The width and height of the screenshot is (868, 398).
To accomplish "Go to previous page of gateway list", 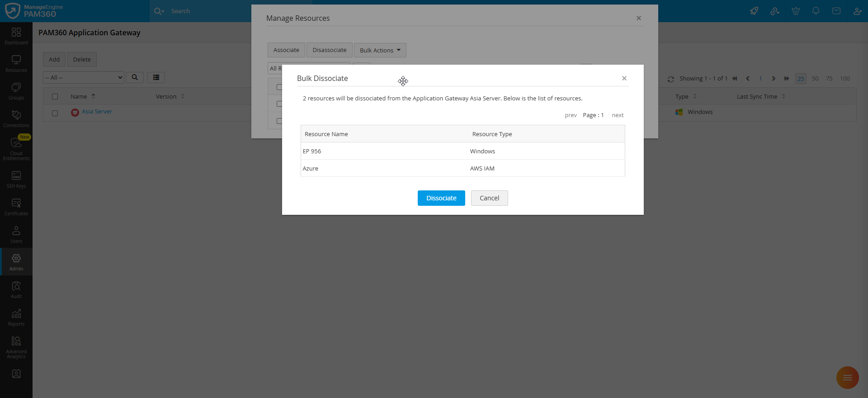I will click(748, 79).
